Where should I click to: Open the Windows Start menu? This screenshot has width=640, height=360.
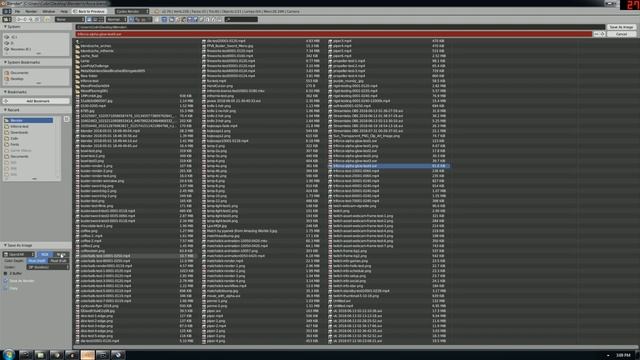(9, 354)
